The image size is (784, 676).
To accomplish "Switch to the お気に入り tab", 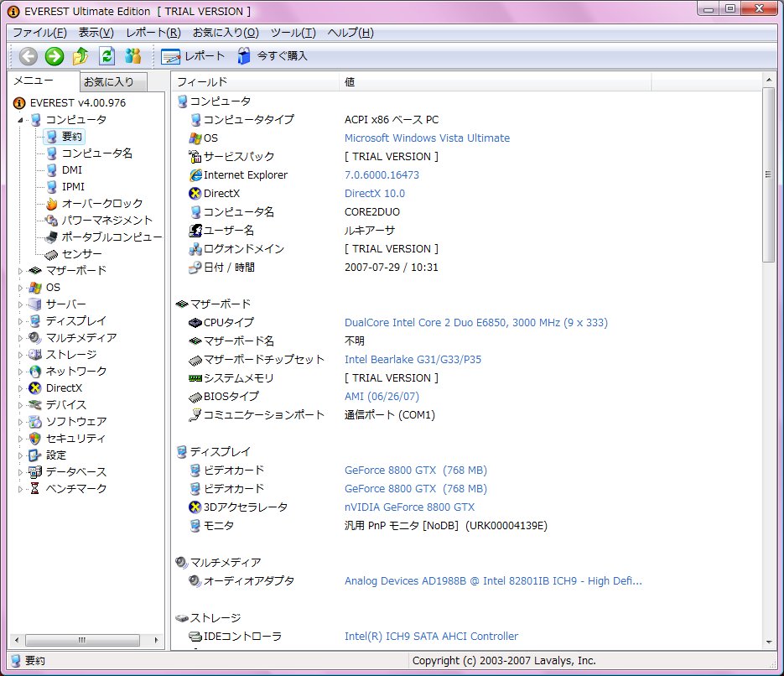I will tap(113, 82).
